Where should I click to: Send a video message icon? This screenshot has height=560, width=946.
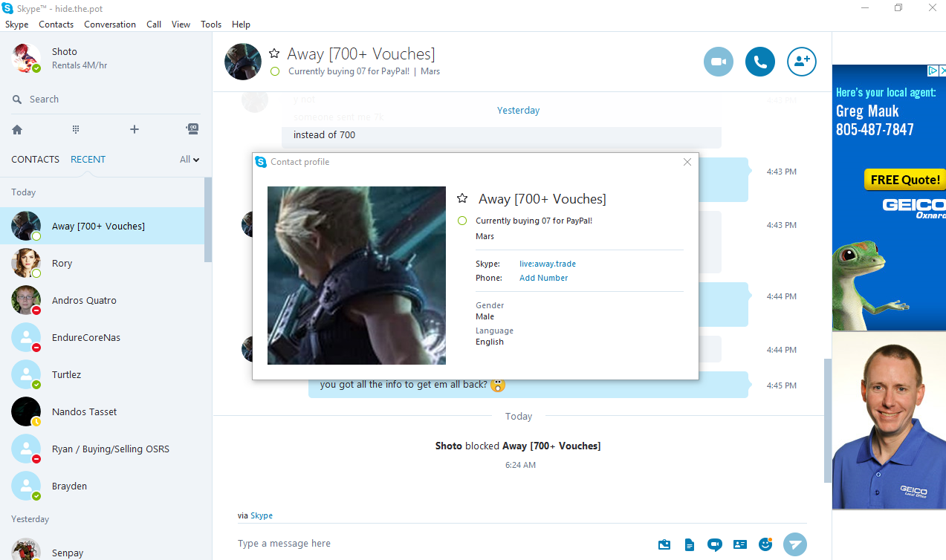tap(715, 544)
